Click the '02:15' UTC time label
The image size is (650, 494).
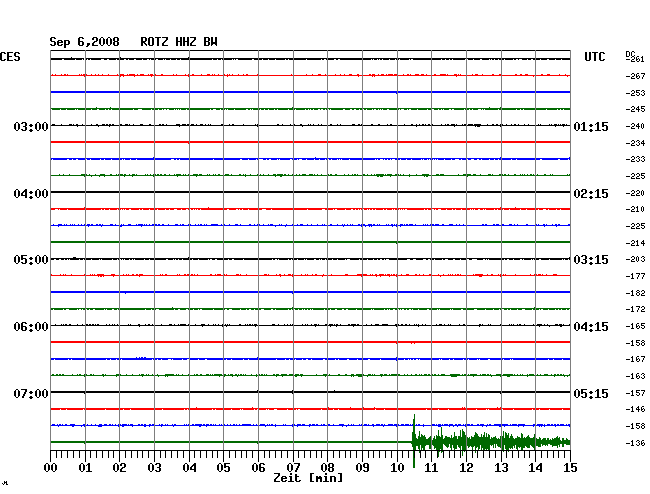591,194
